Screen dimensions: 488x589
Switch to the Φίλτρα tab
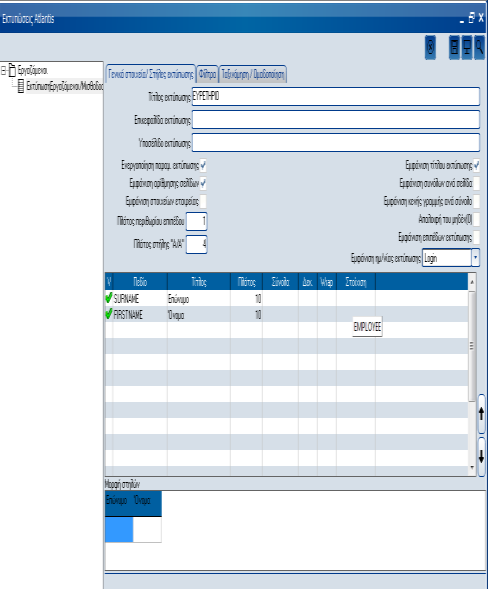click(207, 74)
